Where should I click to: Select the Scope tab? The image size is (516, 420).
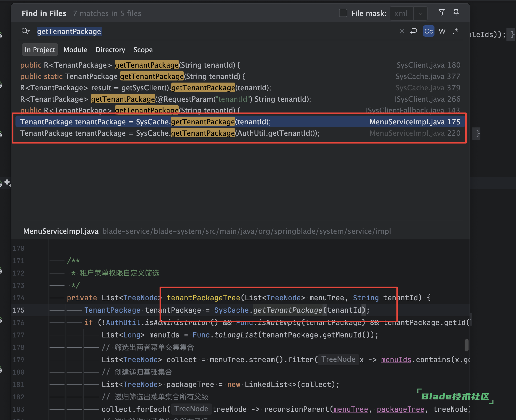143,50
